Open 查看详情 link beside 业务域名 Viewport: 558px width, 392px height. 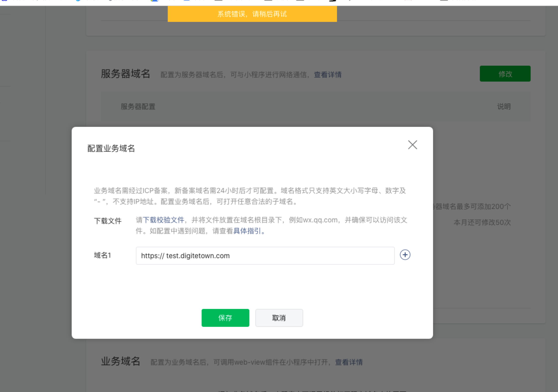(x=349, y=362)
